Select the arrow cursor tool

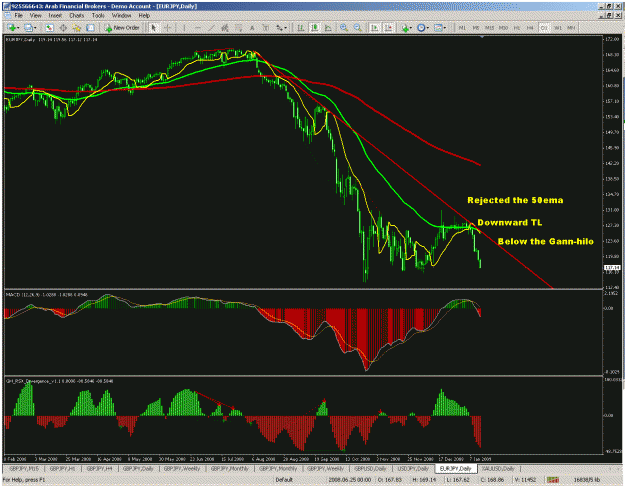coord(153,28)
